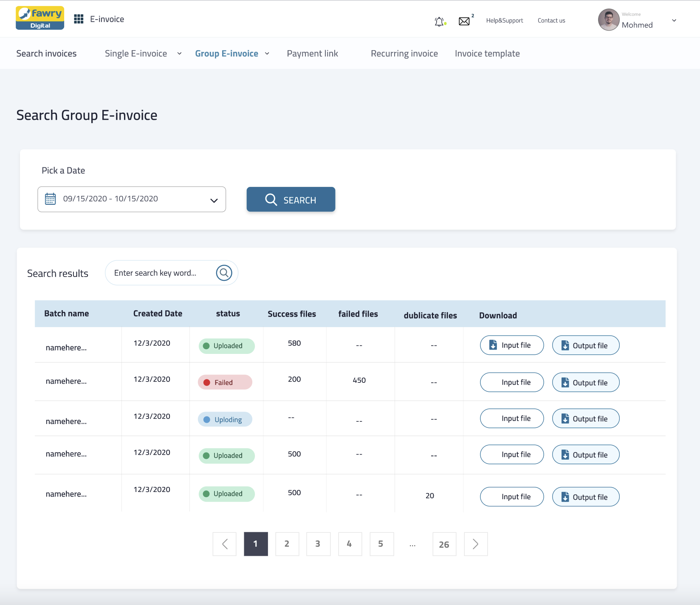Go to Search invoices tab
The height and width of the screenshot is (605, 700).
pyautogui.click(x=46, y=54)
